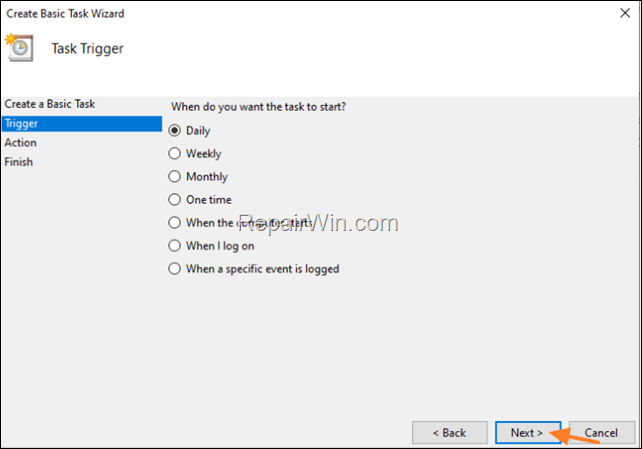
Task: Pick When a specific event is logged
Action: [x=175, y=268]
